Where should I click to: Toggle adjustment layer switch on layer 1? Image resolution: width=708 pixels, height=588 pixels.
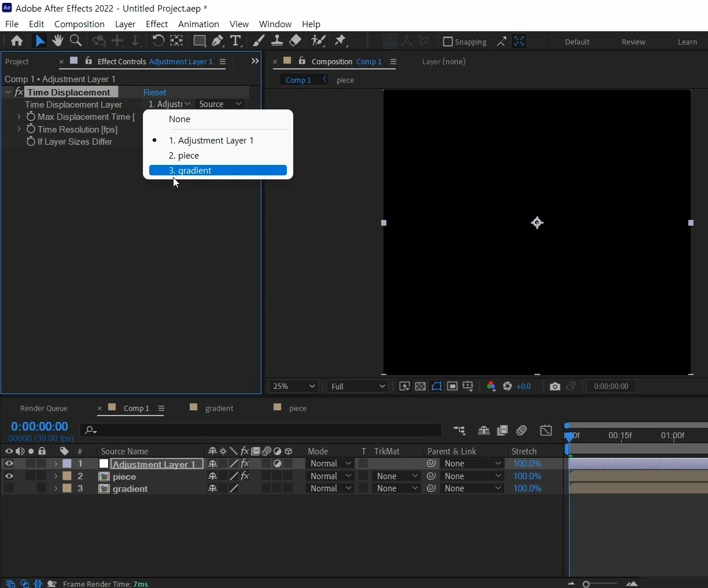click(278, 464)
